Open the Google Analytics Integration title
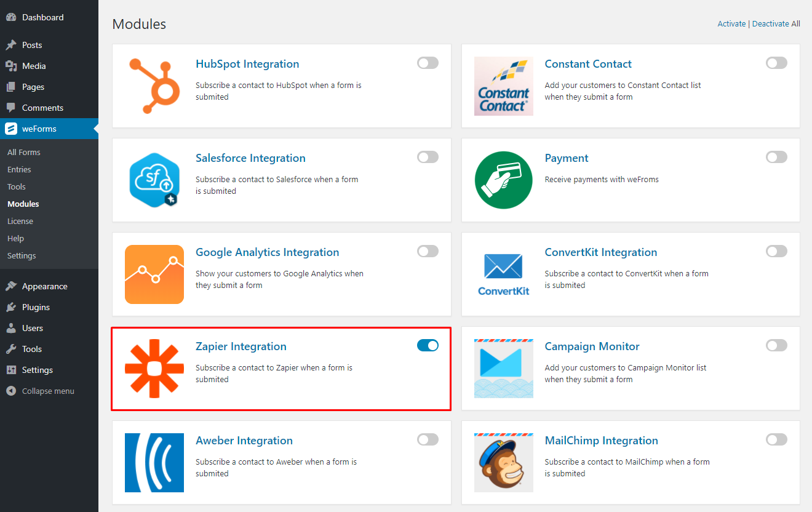Screen dimensions: 812x512 pyautogui.click(x=267, y=252)
